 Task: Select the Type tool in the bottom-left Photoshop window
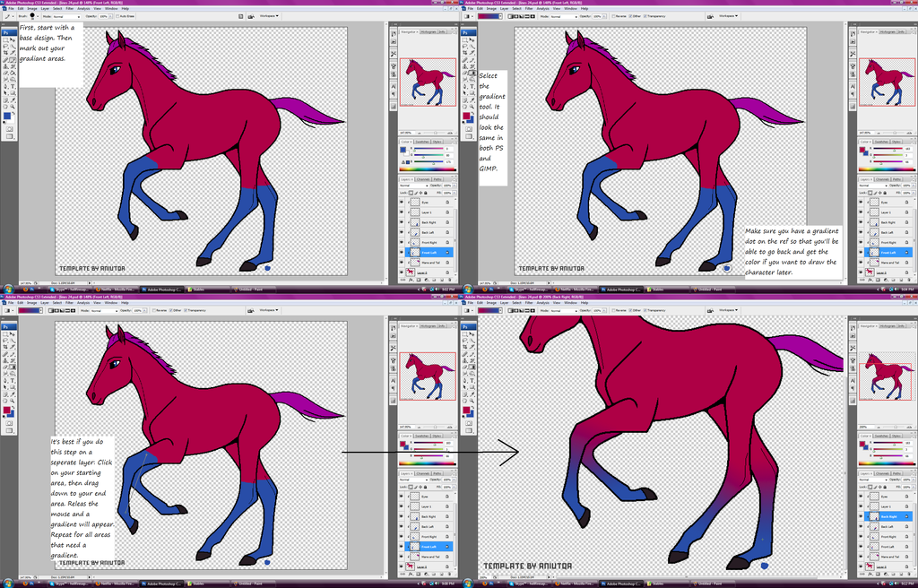point(13,381)
